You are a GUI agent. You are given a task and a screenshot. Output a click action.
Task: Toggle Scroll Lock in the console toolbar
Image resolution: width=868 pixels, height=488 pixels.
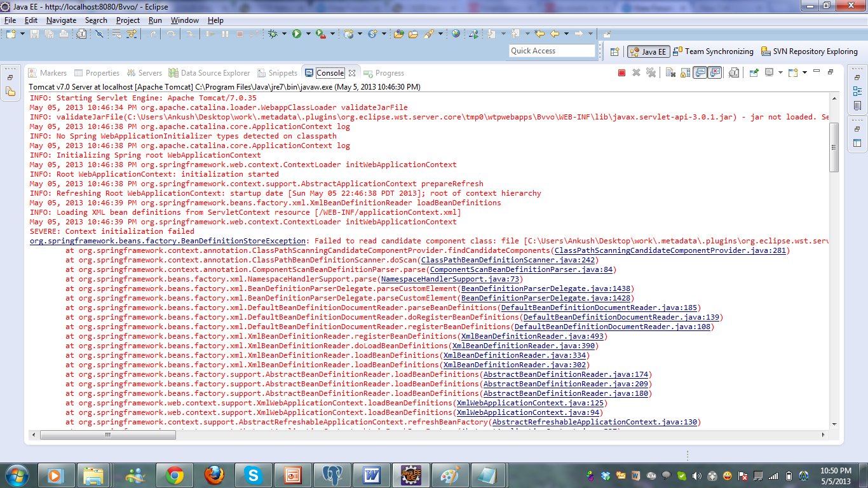tap(684, 73)
